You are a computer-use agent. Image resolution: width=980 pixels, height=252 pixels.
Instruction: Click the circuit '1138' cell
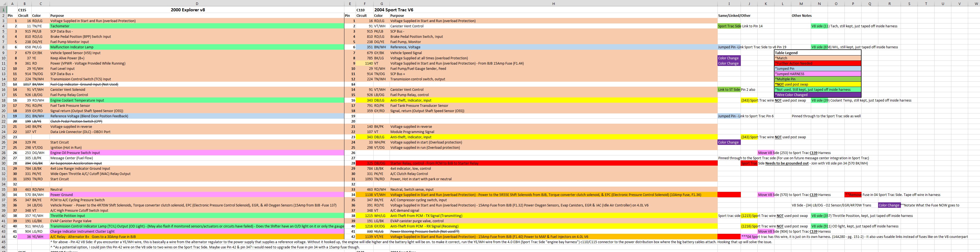coord(365,195)
